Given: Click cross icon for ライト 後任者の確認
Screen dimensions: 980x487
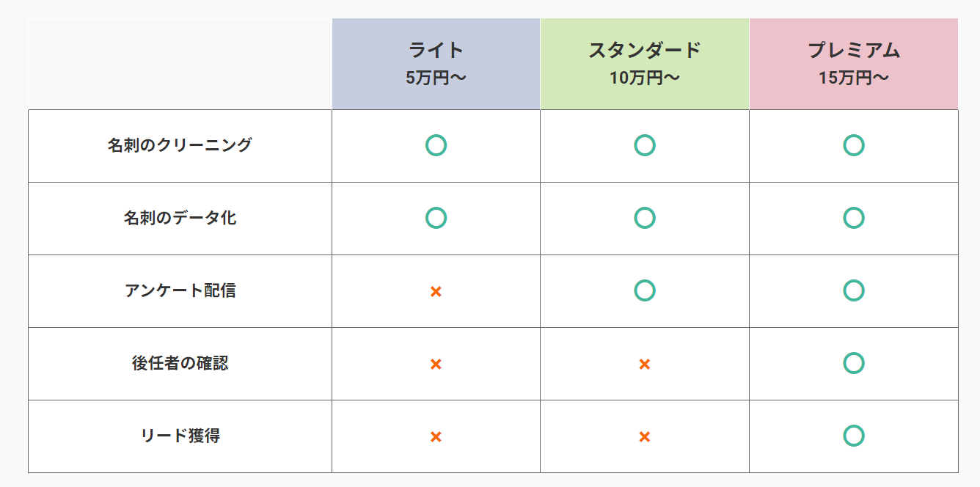Looking at the screenshot, I should (x=436, y=364).
